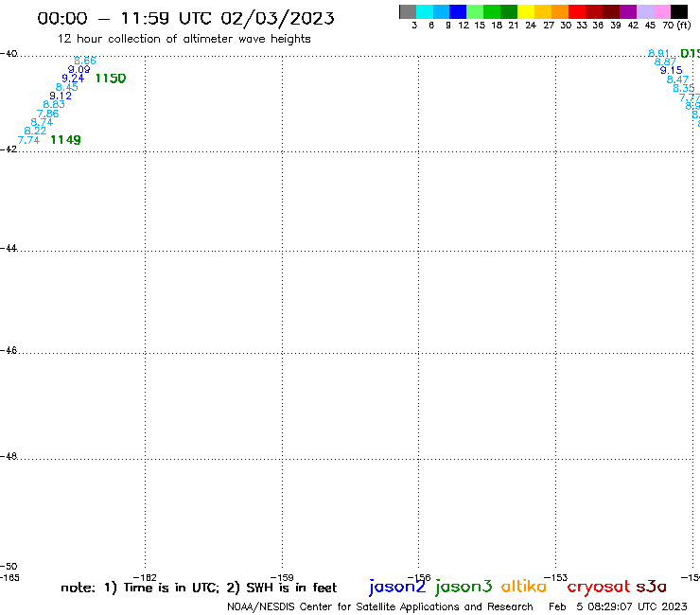
Task: Pick the orange swatch in the color scale
Action: [x=560, y=11]
